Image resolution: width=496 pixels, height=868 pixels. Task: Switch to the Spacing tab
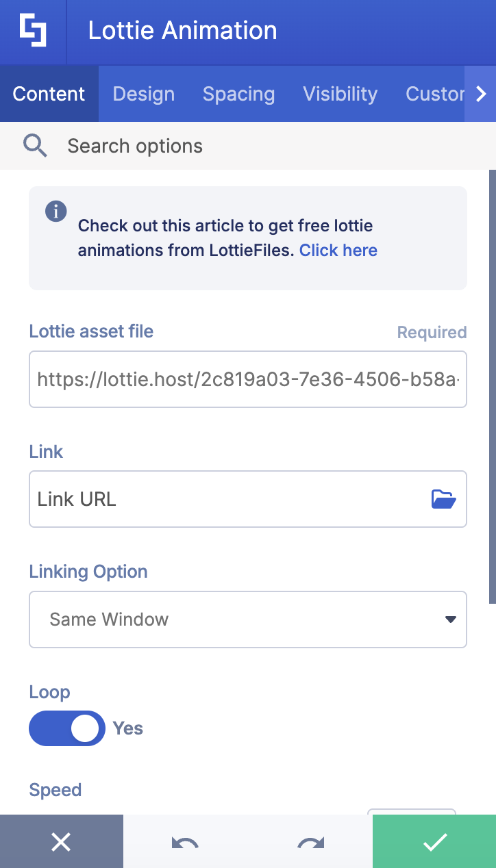point(238,94)
